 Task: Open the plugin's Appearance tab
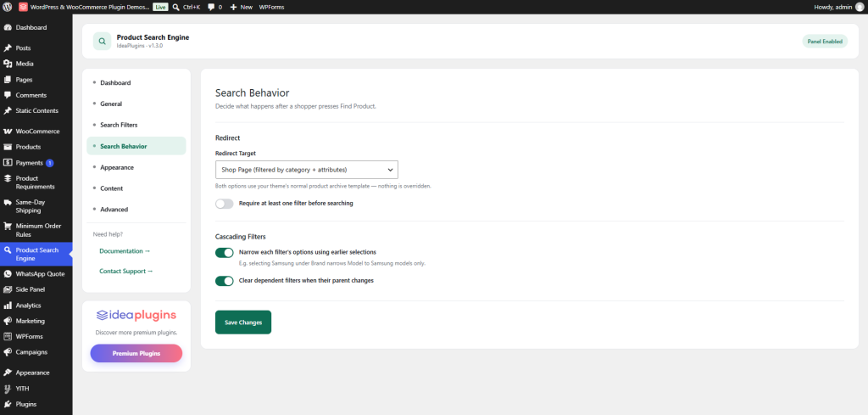click(x=136, y=167)
